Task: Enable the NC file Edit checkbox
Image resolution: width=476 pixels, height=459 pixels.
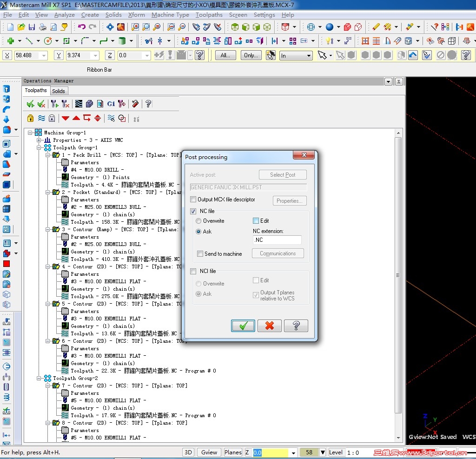Action: [256, 221]
